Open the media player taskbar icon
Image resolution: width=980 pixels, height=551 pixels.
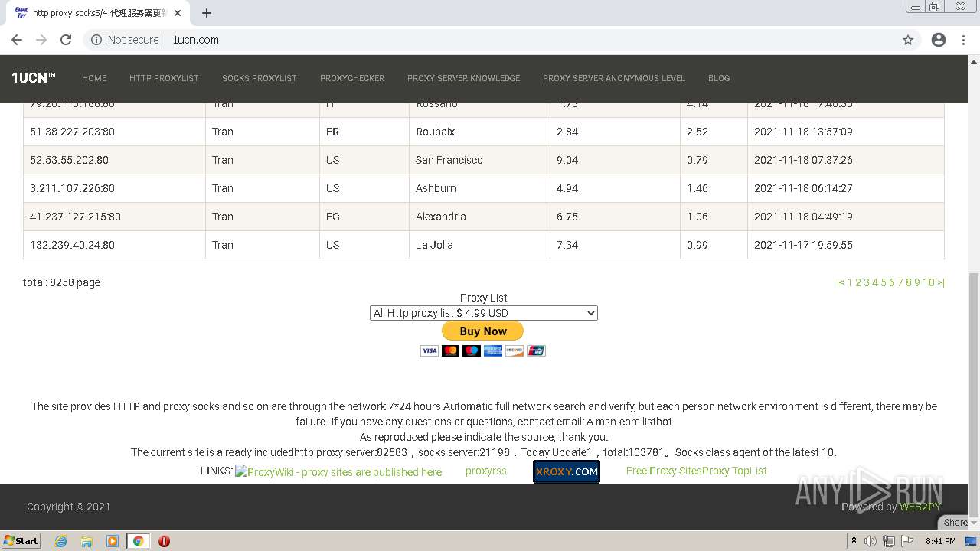113,541
